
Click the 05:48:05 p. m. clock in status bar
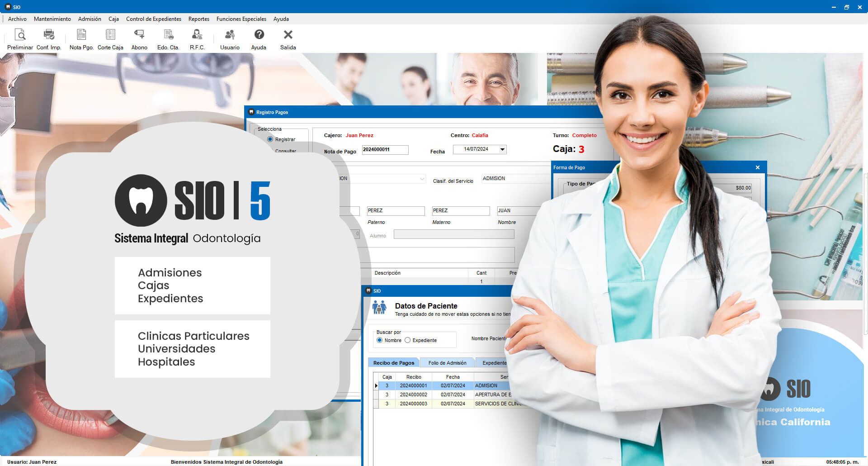[842, 462]
